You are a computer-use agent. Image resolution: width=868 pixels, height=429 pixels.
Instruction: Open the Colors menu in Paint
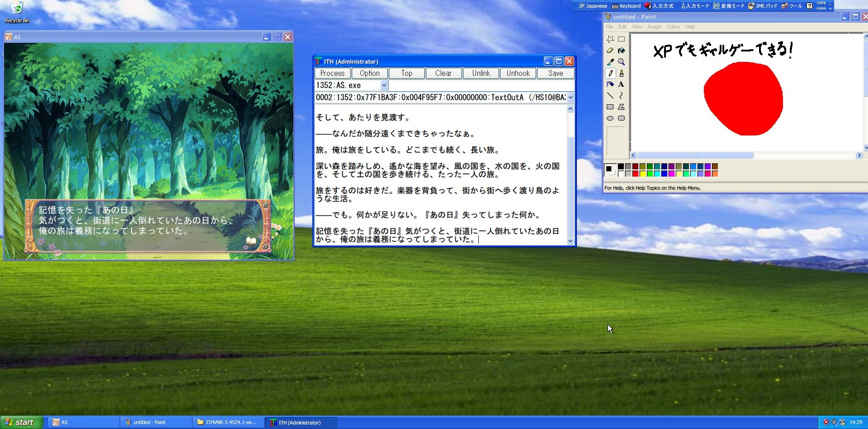[x=673, y=27]
